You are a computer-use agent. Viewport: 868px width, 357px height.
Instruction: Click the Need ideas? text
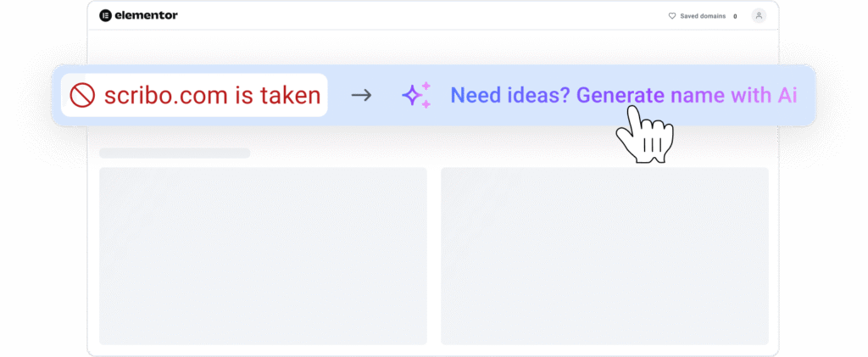[510, 95]
